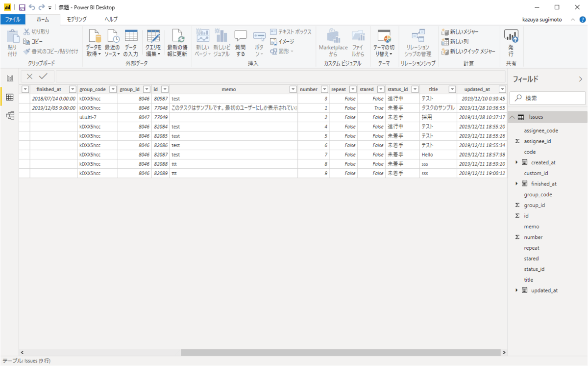Open memo column filter dropdown
The height and width of the screenshot is (366, 588).
click(x=293, y=89)
